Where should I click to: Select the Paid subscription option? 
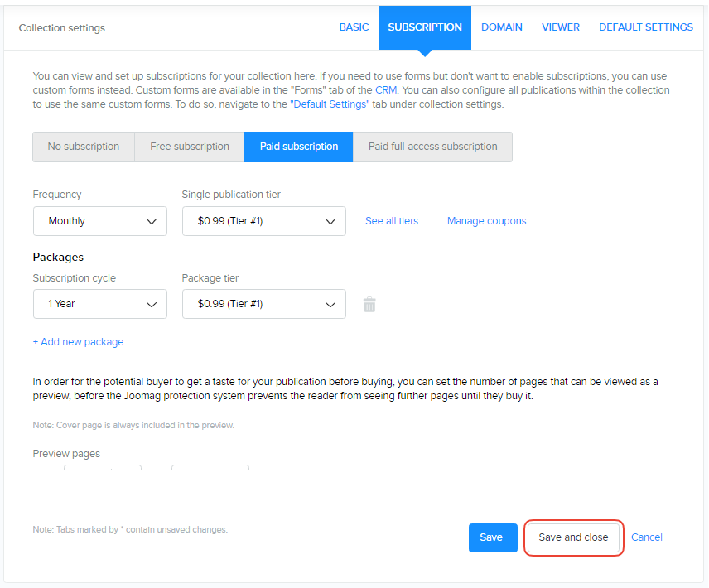(299, 147)
